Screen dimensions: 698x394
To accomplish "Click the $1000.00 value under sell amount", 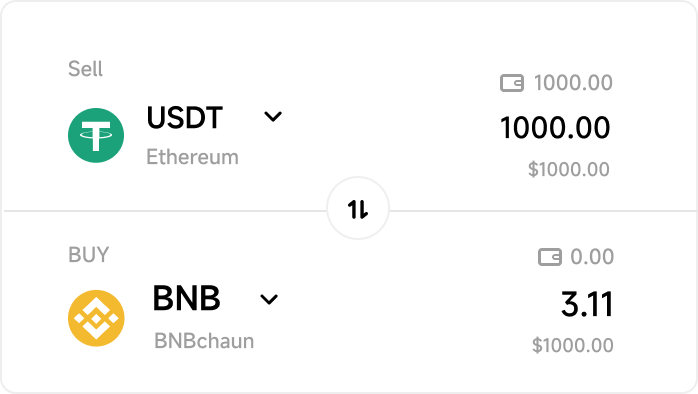I will pos(569,170).
